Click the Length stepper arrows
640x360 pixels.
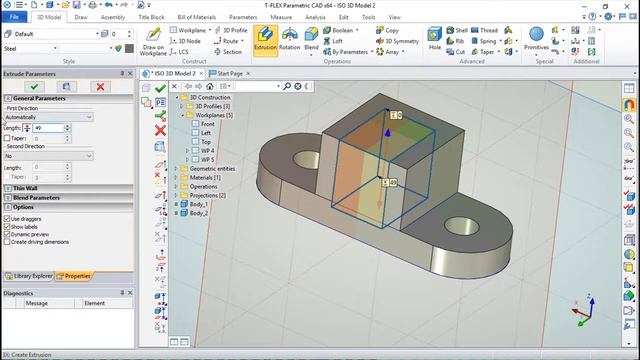click(67, 128)
